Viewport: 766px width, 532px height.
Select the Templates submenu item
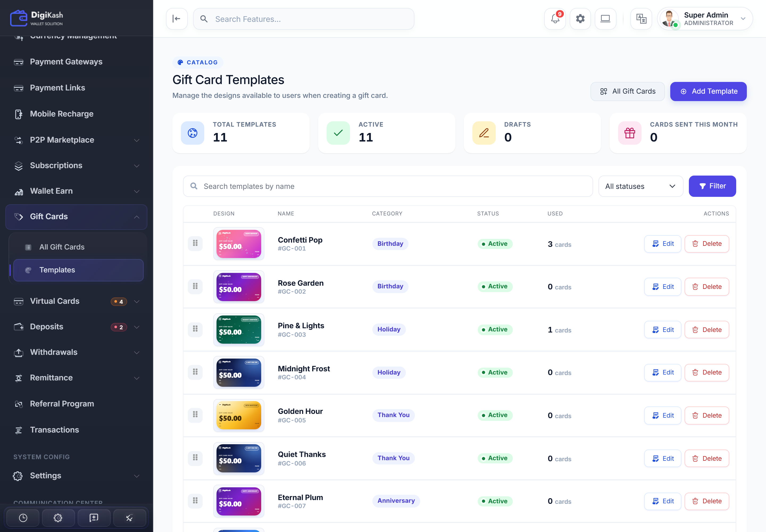coord(78,270)
